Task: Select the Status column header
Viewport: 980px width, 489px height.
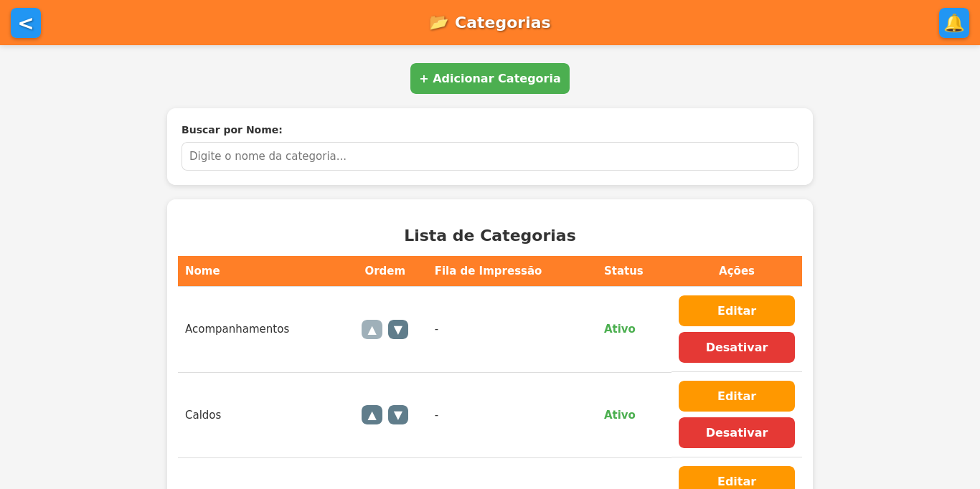Action: click(x=623, y=270)
